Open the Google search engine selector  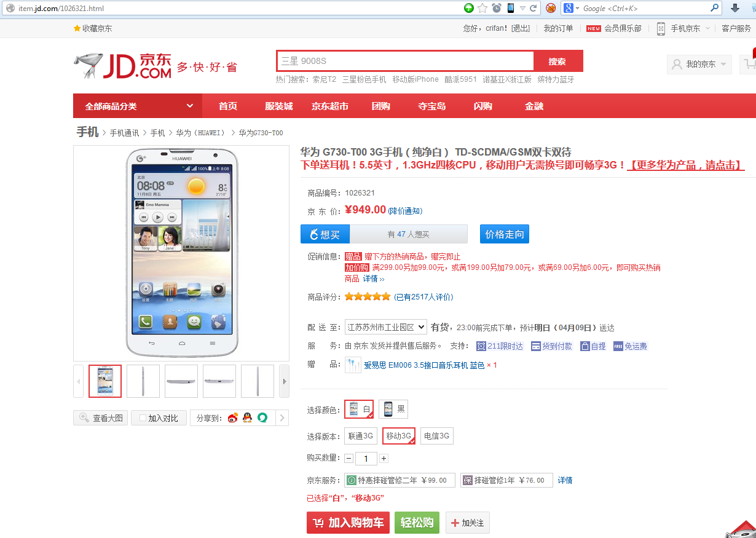571,8
